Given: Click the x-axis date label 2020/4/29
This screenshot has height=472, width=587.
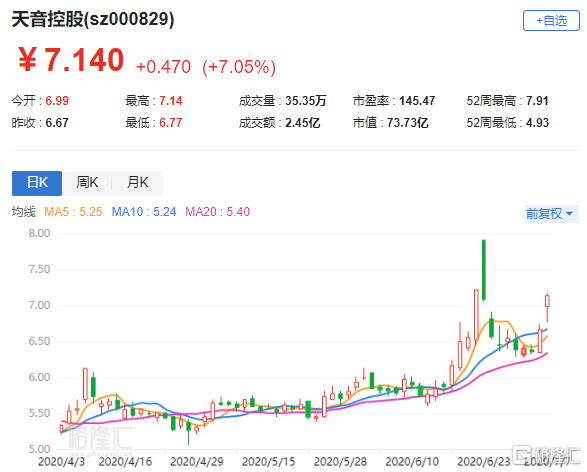Looking at the screenshot, I should click(x=197, y=462).
